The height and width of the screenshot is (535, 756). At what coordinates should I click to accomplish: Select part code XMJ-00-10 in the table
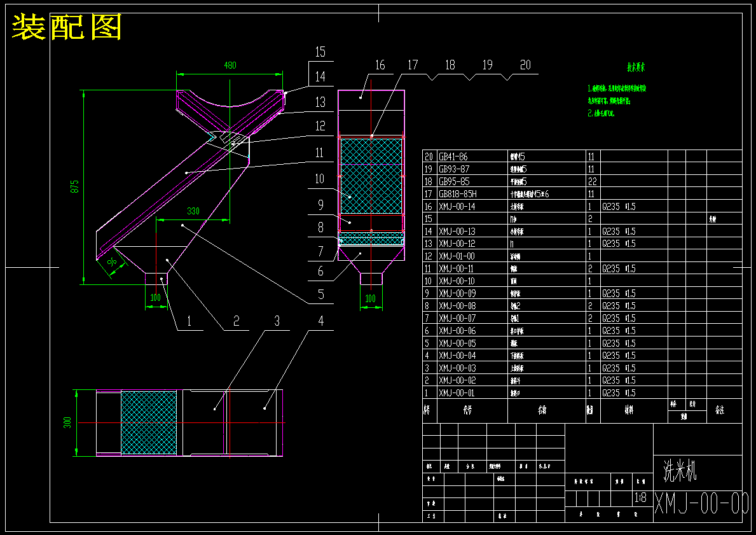(457, 281)
